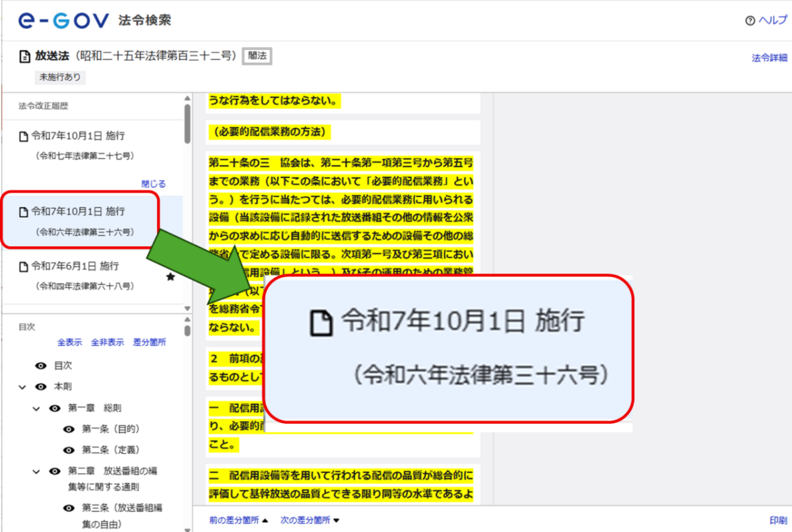This screenshot has height=532, width=792.
Task: Click 閉じる in the revision history panel
Action: click(154, 183)
